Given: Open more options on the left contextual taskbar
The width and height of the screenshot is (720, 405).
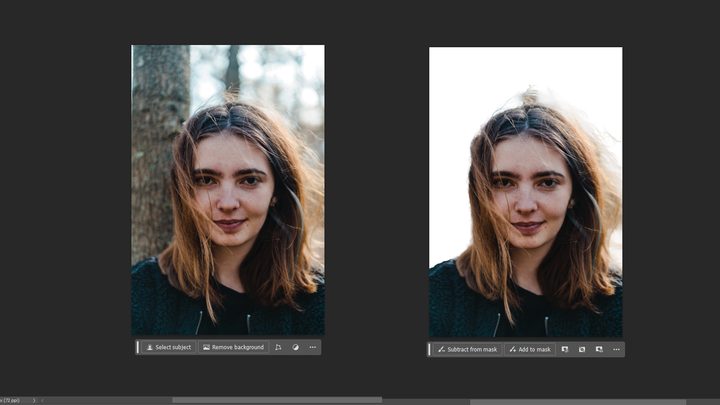Looking at the screenshot, I should [313, 347].
